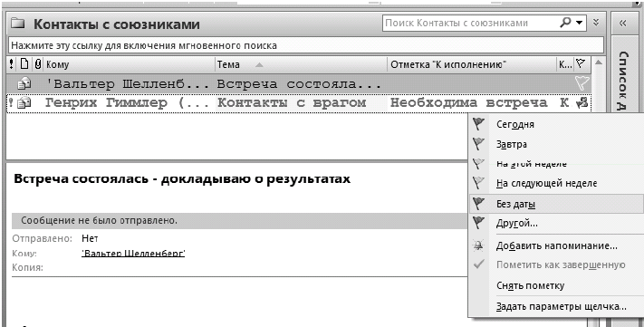Viewport: 644px width, 327px height.
Task: Choose На следующей неделе flag option
Action: tap(556, 183)
